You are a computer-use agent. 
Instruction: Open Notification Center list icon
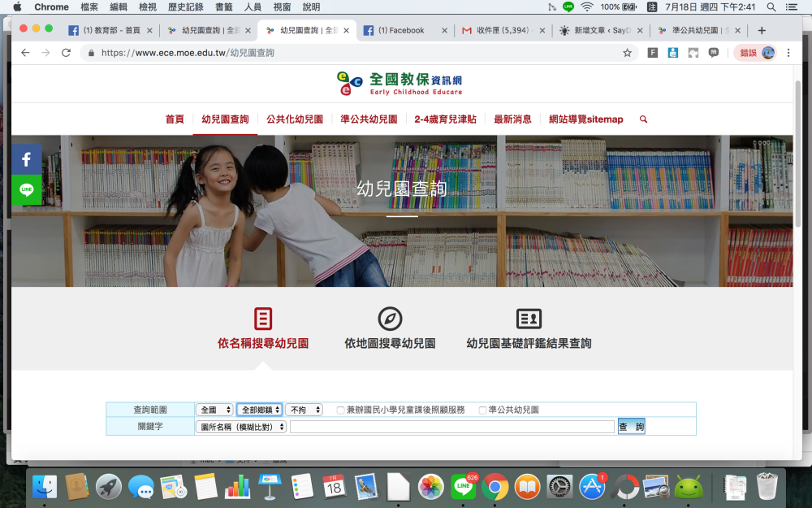pos(791,7)
